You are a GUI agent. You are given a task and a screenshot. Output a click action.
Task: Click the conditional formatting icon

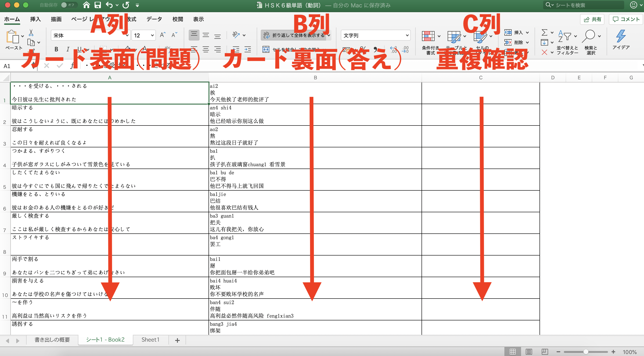(x=428, y=36)
